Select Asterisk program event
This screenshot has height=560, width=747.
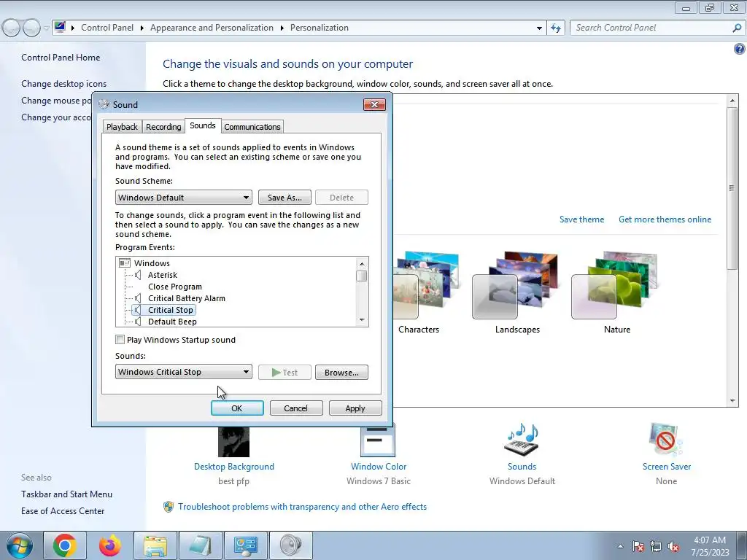coord(163,275)
